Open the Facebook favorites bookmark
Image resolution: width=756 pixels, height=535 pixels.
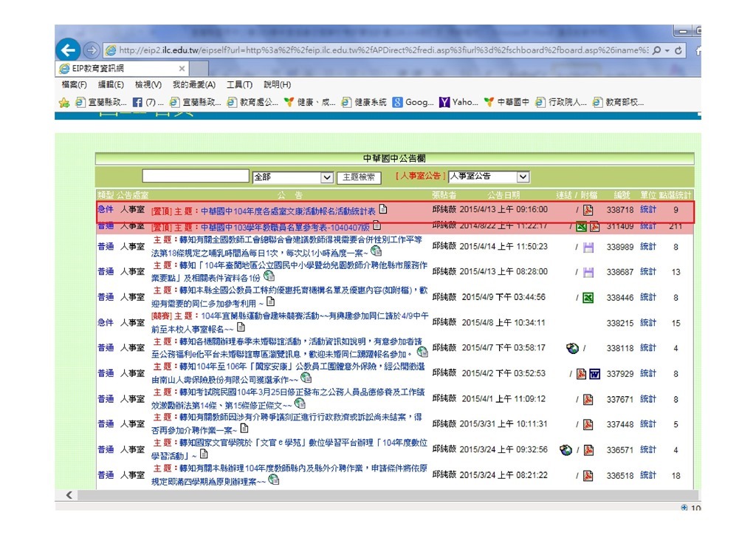[148, 102]
